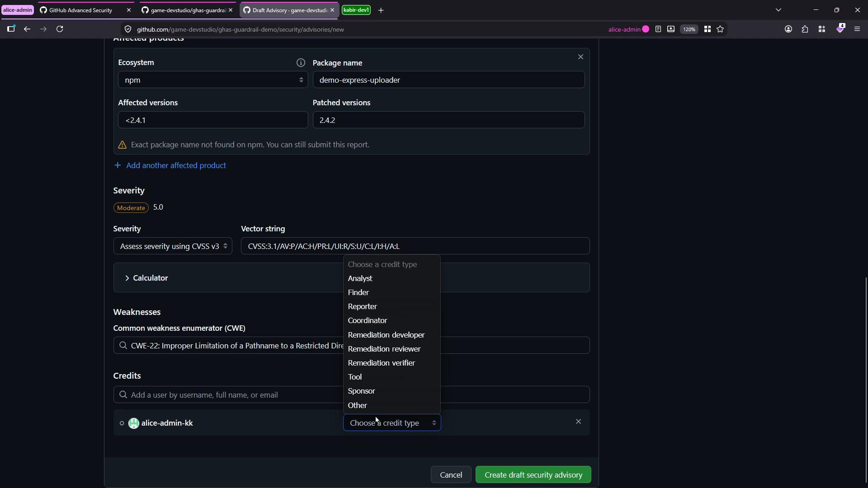Screen dimensions: 868x488
Task: Close the Draft Advisory tab
Action: (332, 10)
